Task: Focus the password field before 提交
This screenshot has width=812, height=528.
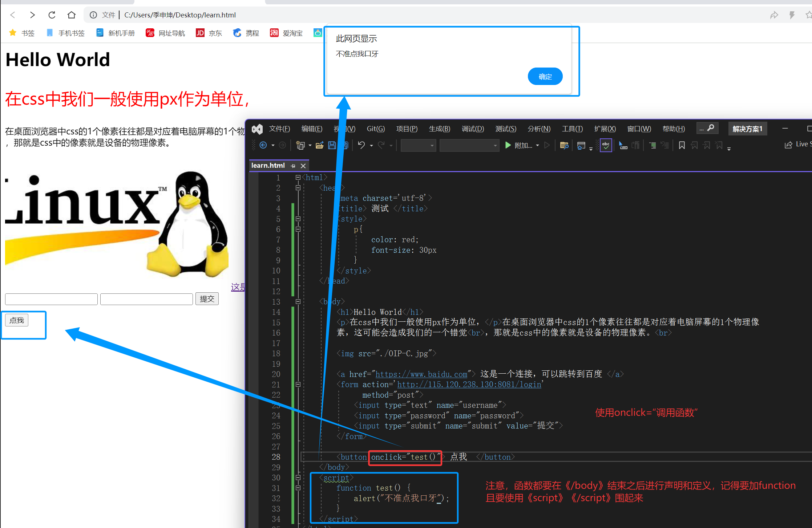Action: [146, 299]
